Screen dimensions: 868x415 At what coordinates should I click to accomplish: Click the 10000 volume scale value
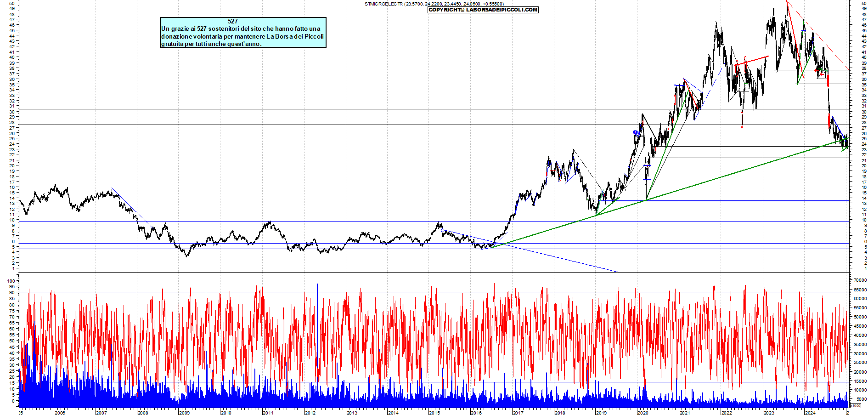tap(860, 390)
